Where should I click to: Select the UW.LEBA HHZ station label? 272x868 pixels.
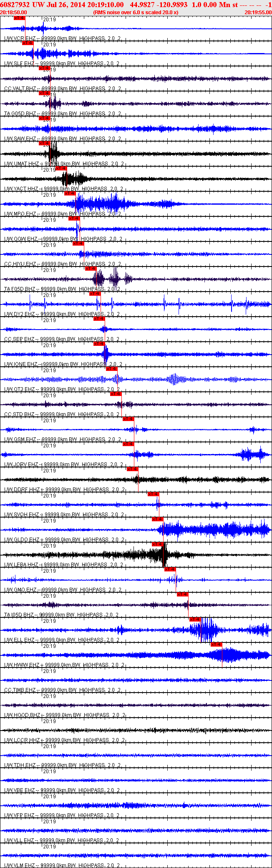21,565
